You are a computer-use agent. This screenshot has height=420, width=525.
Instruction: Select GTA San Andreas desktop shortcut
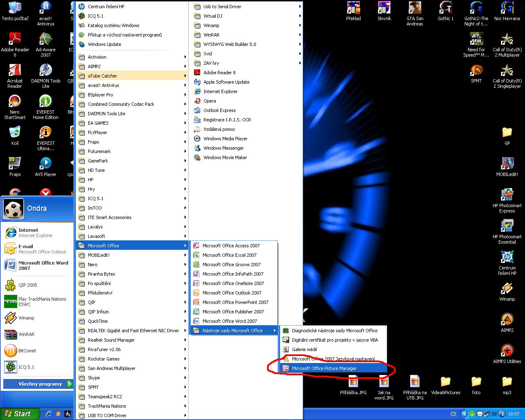click(x=415, y=14)
